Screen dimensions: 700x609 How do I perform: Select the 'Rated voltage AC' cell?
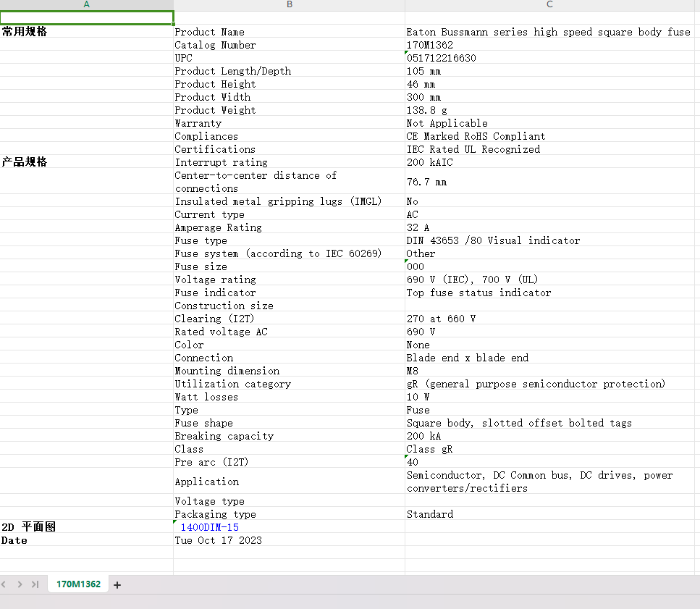tap(290, 331)
